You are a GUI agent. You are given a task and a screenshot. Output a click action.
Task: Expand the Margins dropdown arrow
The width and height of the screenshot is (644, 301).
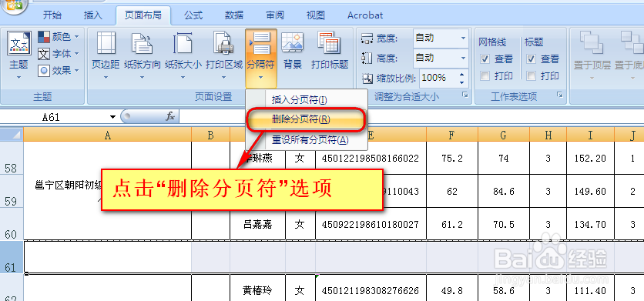coord(106,77)
